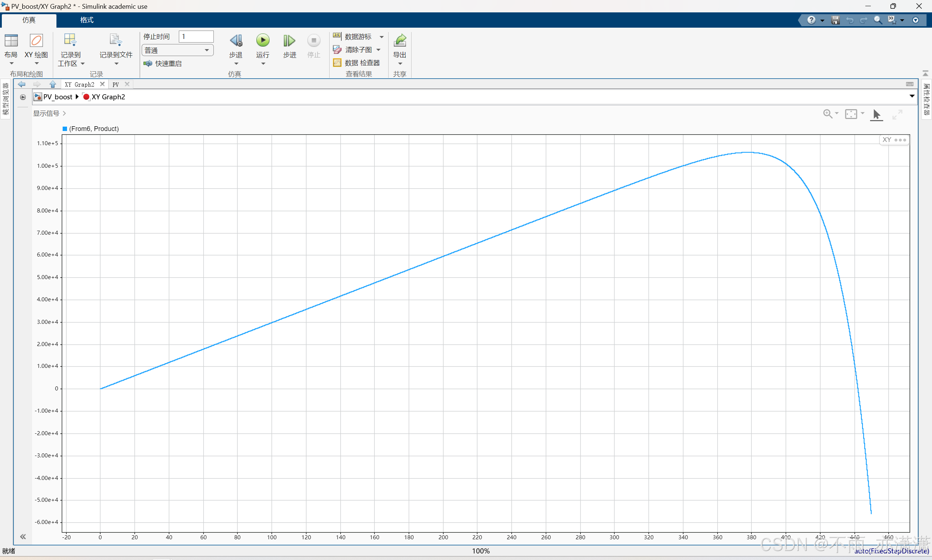Click the Step Back icon

[236, 41]
